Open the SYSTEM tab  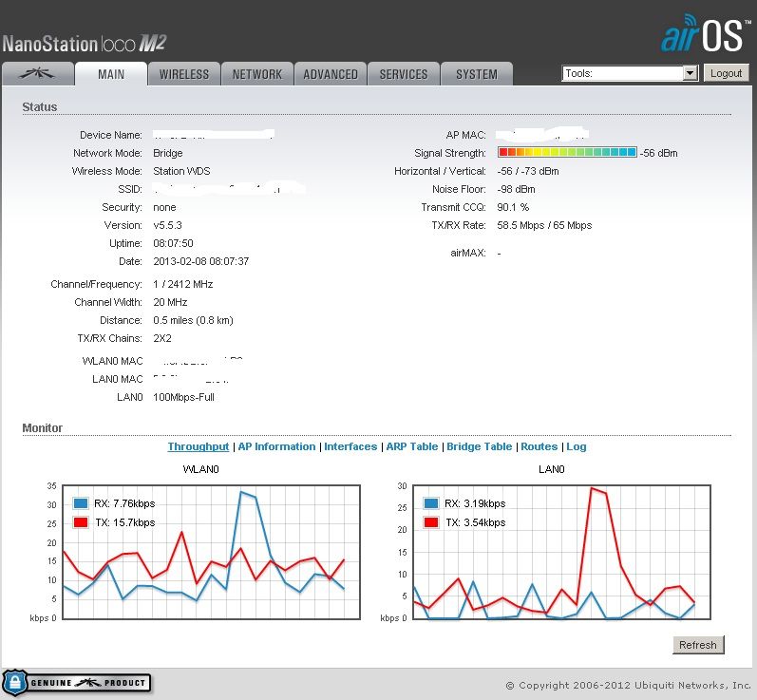pyautogui.click(x=476, y=74)
